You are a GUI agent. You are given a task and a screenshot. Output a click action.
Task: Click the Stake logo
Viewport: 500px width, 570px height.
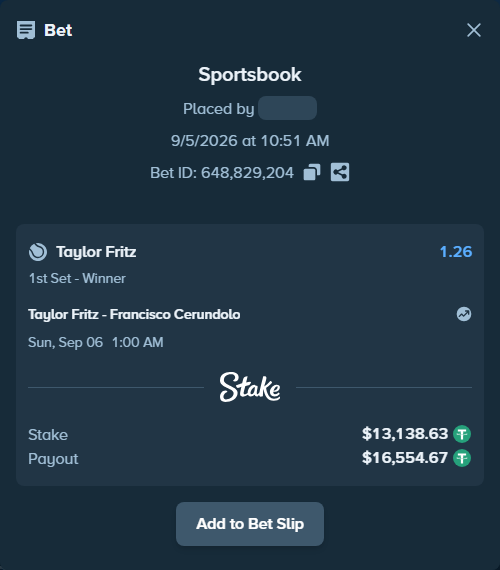(250, 387)
